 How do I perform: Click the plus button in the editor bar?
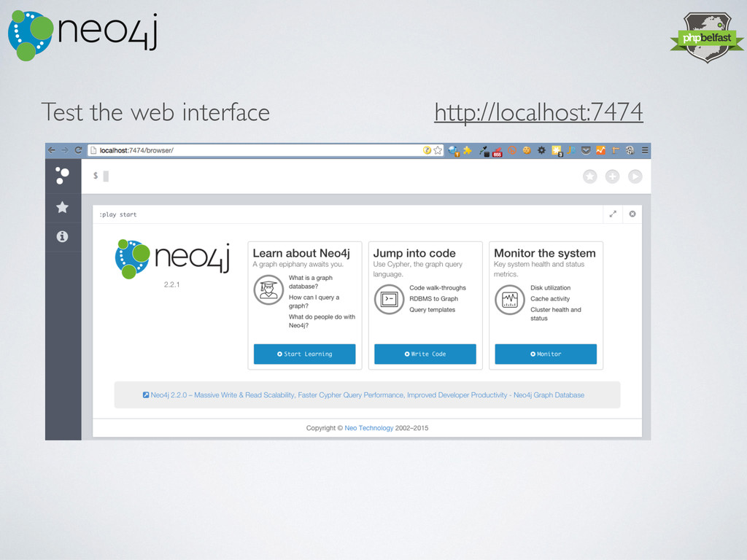click(612, 176)
